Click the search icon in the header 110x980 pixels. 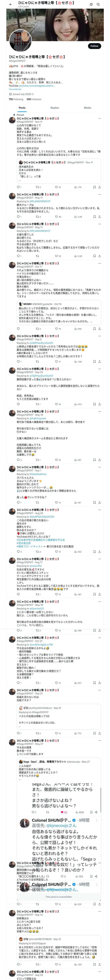tap(98, 4)
